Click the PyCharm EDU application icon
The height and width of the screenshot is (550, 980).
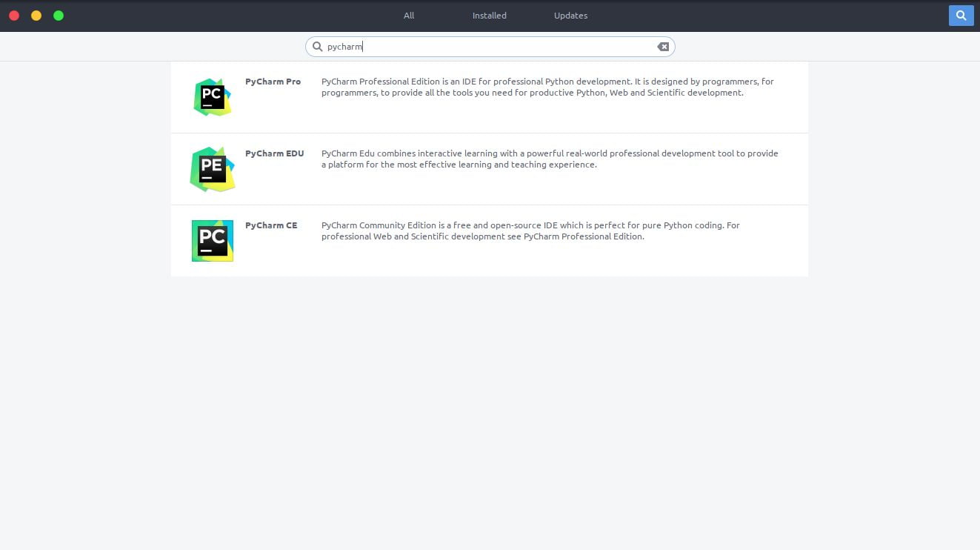pos(213,168)
